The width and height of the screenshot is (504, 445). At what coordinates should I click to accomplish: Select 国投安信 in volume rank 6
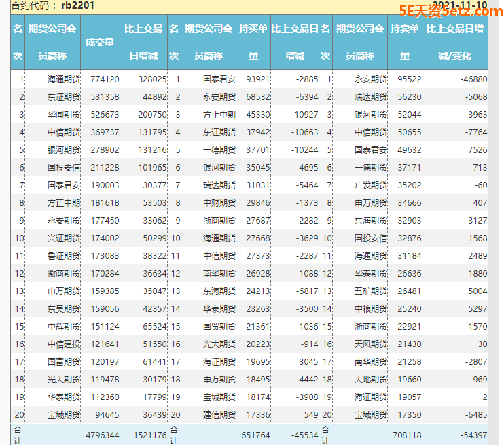point(64,168)
